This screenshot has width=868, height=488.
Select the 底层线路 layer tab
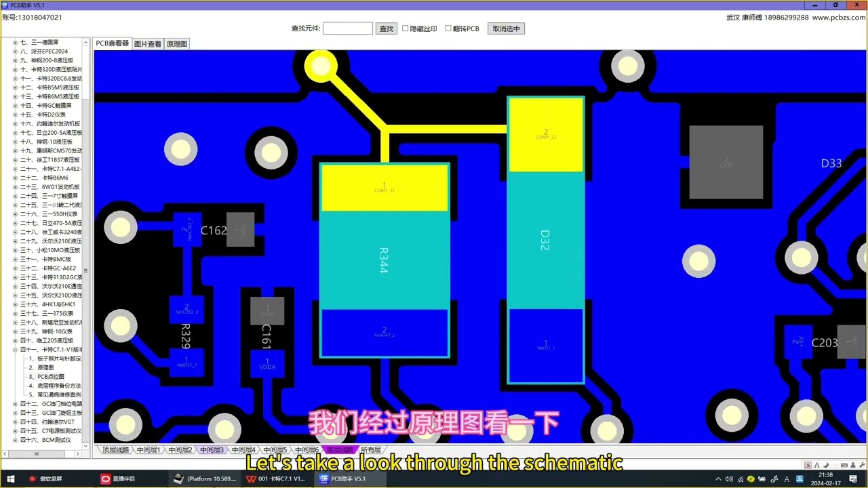click(340, 449)
